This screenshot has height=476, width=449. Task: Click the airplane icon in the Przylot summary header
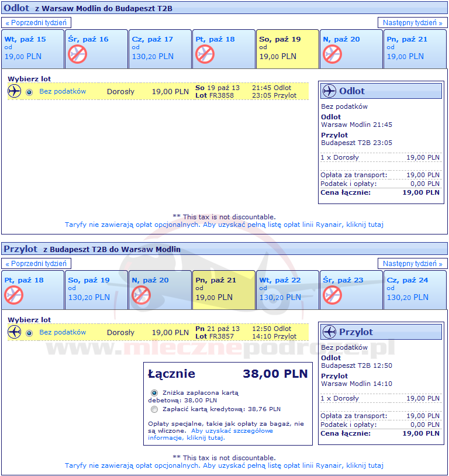(x=330, y=332)
